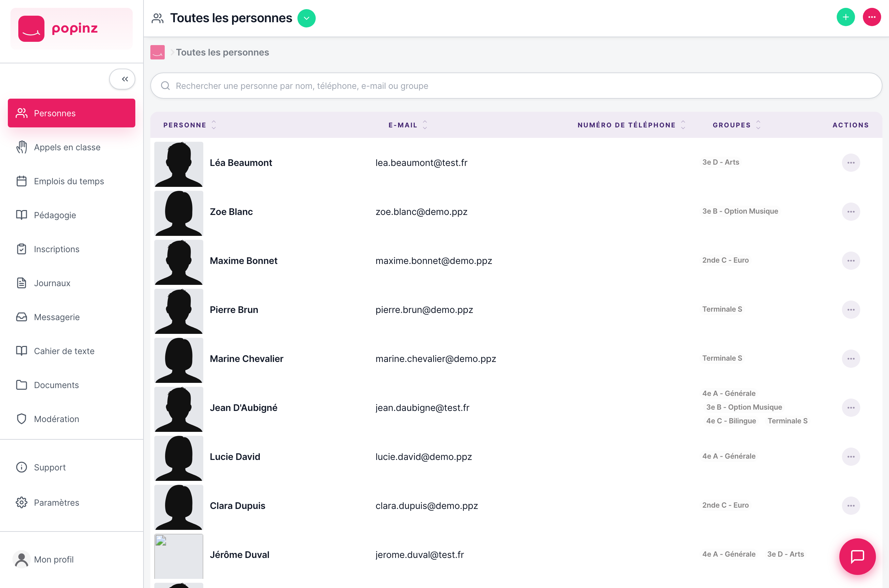Click the 3e D - Arts tag for Jérôme Duval
This screenshot has width=889, height=588.
pyautogui.click(x=785, y=554)
